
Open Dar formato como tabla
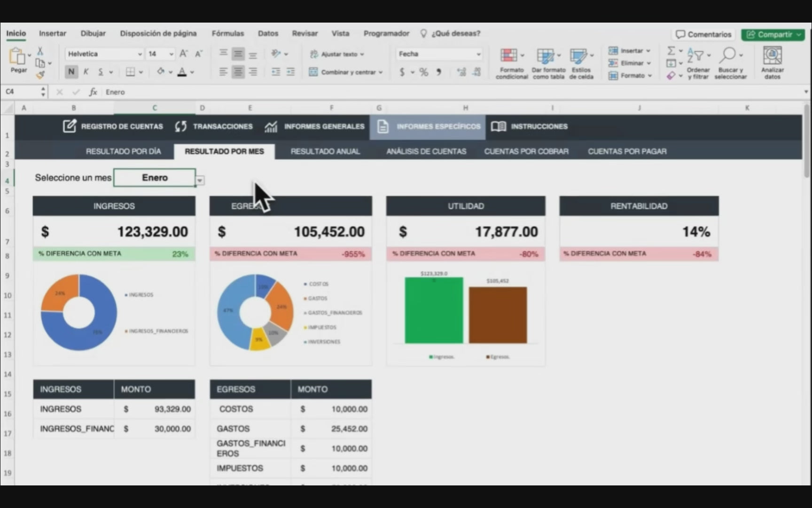click(546, 56)
